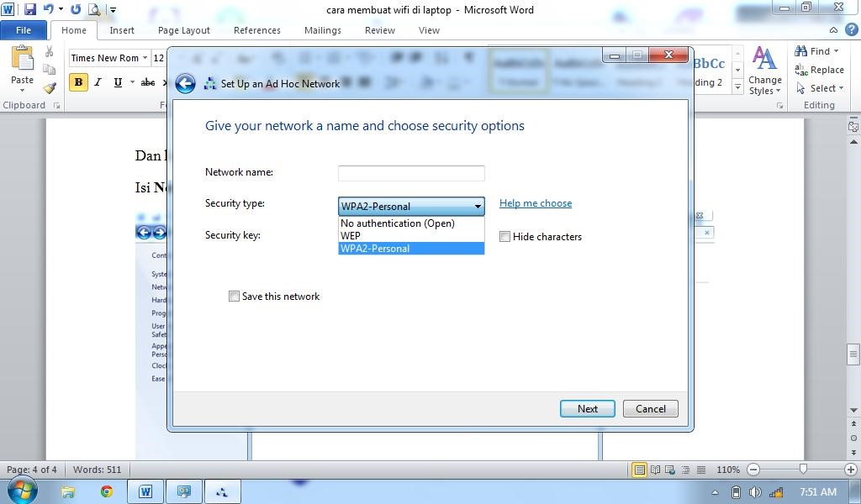861x504 pixels.
Task: Copy selection using the Copy icon
Action: coord(50,69)
